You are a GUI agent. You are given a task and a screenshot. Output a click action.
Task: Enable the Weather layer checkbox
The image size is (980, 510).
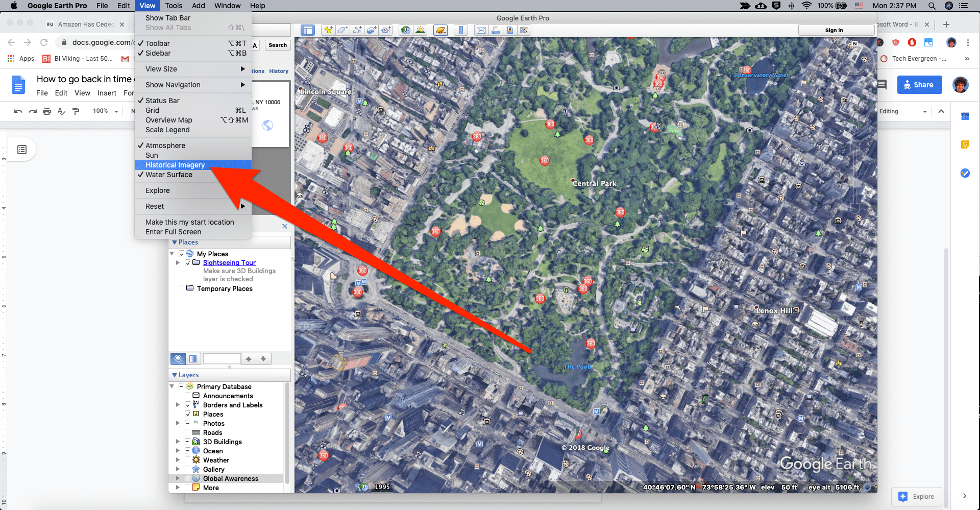[188, 460]
